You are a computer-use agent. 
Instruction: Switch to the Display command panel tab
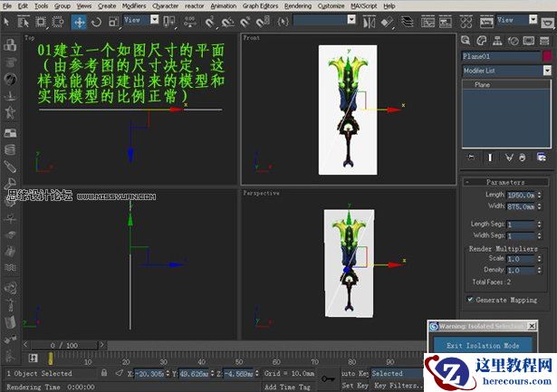(x=529, y=41)
